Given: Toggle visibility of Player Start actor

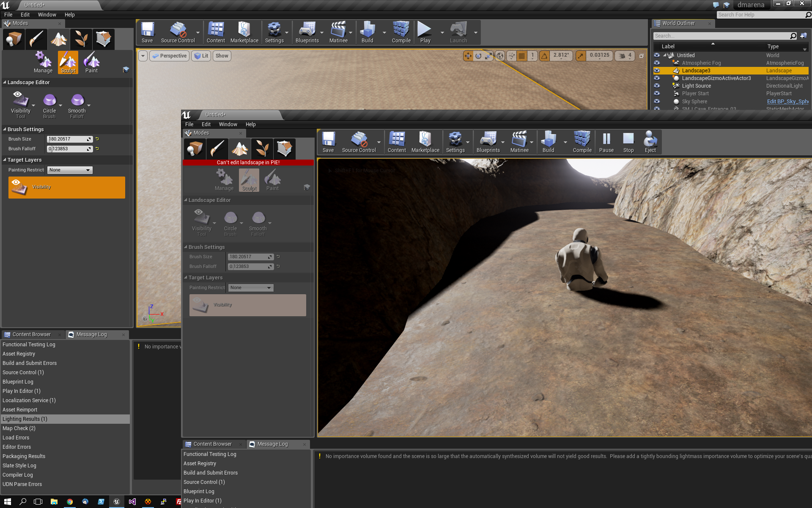Looking at the screenshot, I should (657, 94).
